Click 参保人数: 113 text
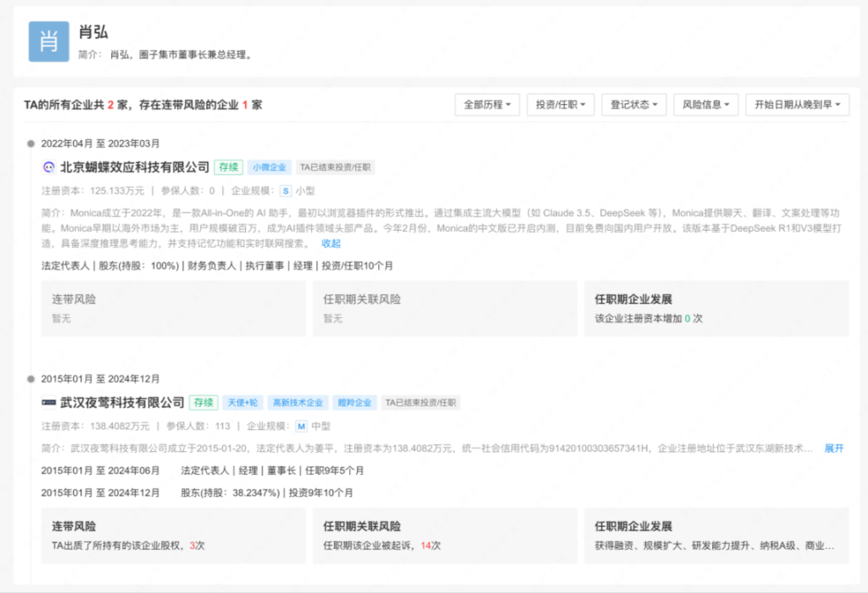The image size is (868, 593). [x=198, y=426]
